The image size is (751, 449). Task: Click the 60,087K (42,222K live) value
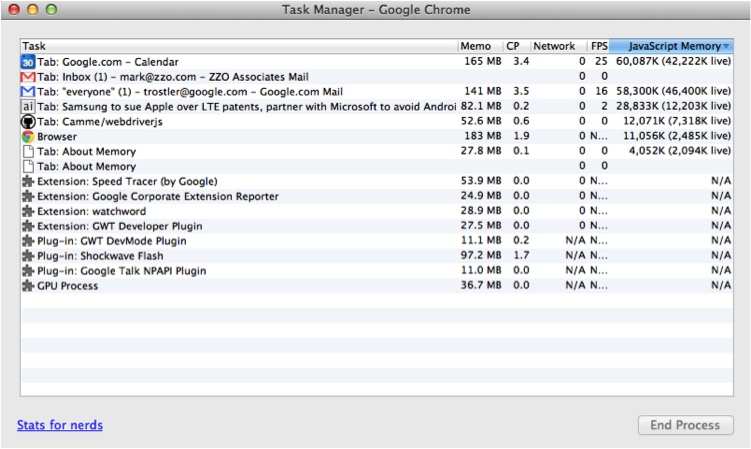(x=673, y=61)
